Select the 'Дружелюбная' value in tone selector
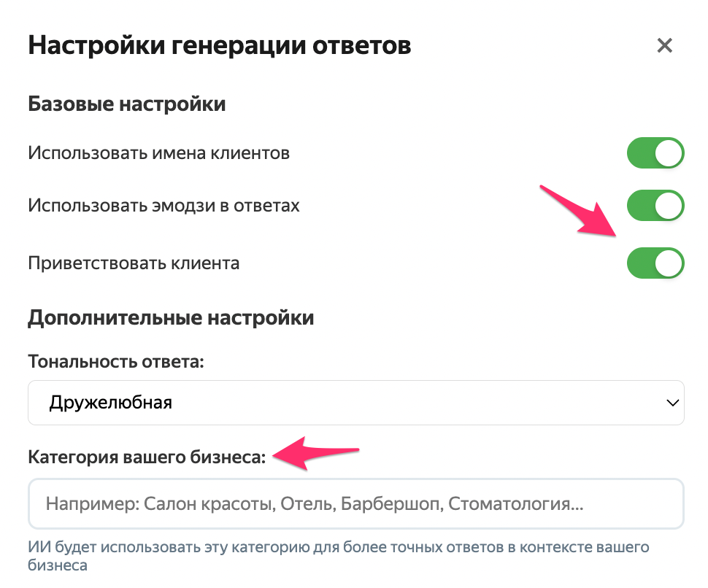This screenshot has width=708, height=588. coord(111,402)
